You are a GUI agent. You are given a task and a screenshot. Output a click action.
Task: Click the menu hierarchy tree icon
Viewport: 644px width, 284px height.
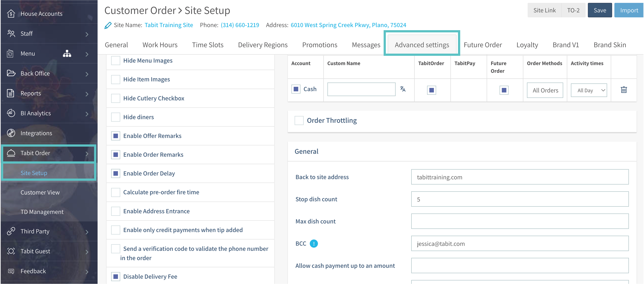(67, 53)
